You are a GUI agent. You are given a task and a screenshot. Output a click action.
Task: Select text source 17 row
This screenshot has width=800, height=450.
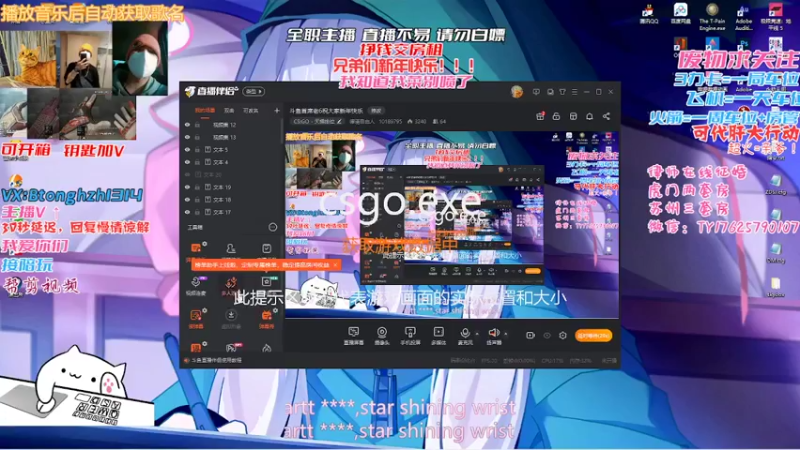coord(231,212)
